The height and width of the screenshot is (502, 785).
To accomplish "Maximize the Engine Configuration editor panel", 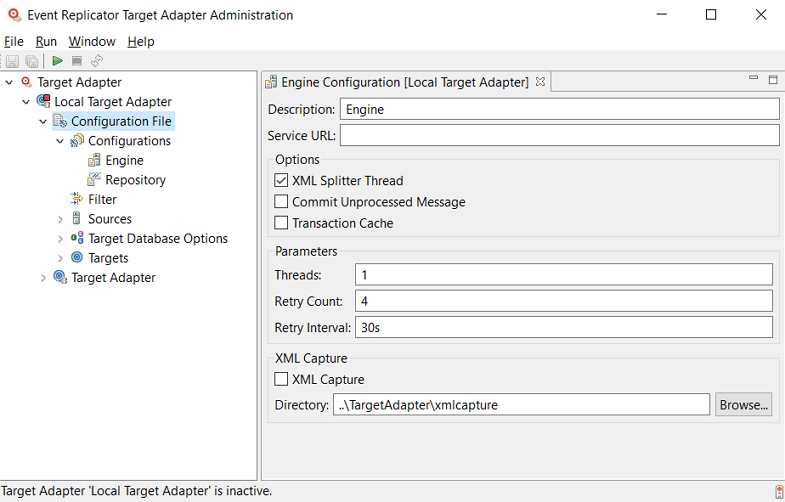I will [x=773, y=79].
